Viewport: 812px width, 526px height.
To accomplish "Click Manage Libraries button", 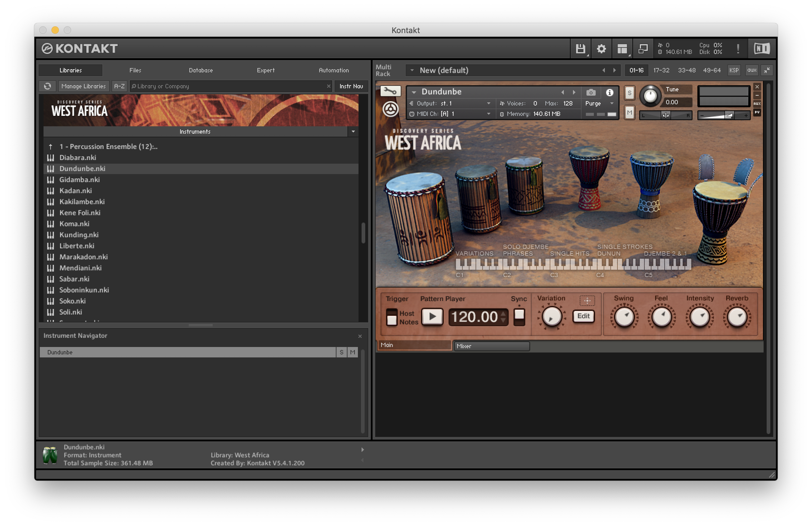I will click(84, 86).
